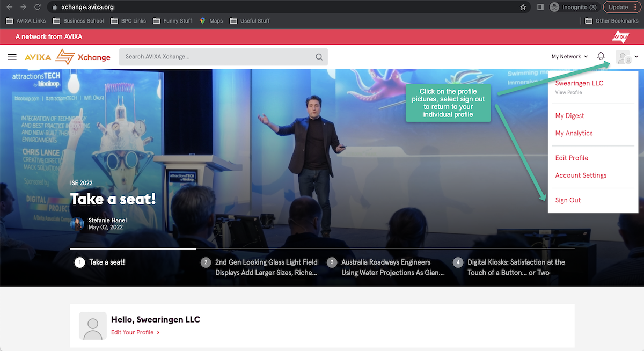Open Funny Stuff bookmark folder
644x351 pixels.
[173, 21]
